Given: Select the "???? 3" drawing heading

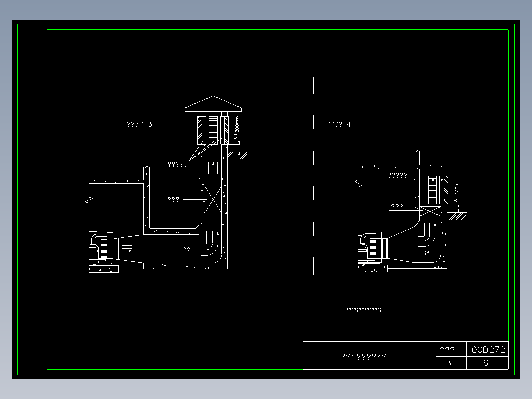Looking at the screenshot, I should tap(140, 124).
